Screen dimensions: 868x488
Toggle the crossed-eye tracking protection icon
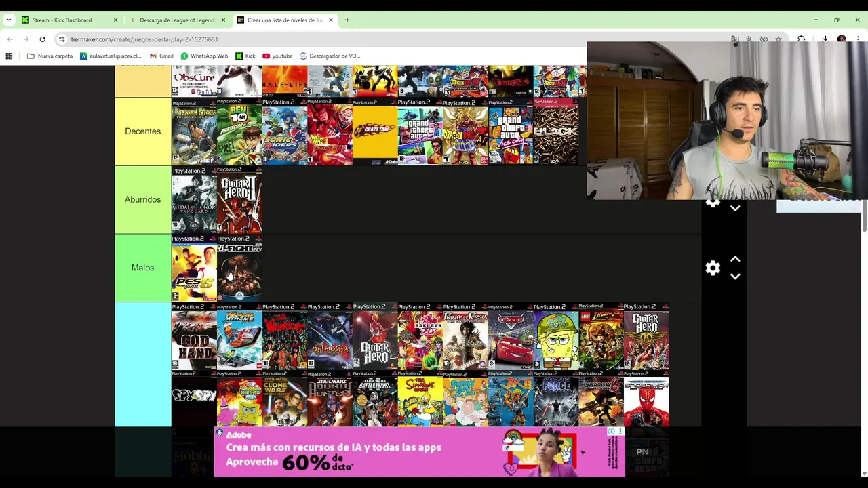(x=764, y=39)
